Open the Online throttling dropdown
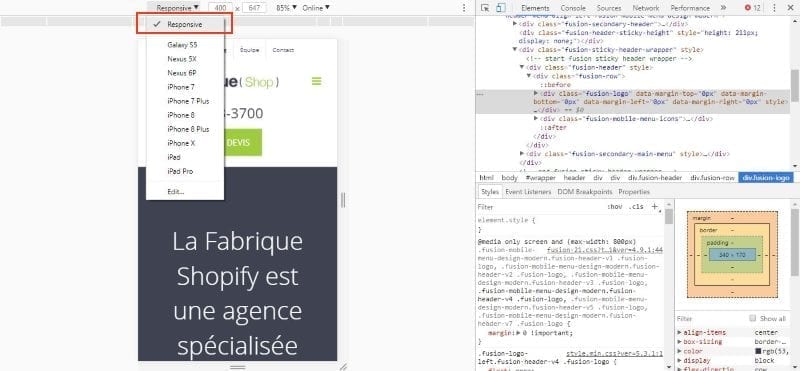800x371 pixels. click(x=316, y=8)
